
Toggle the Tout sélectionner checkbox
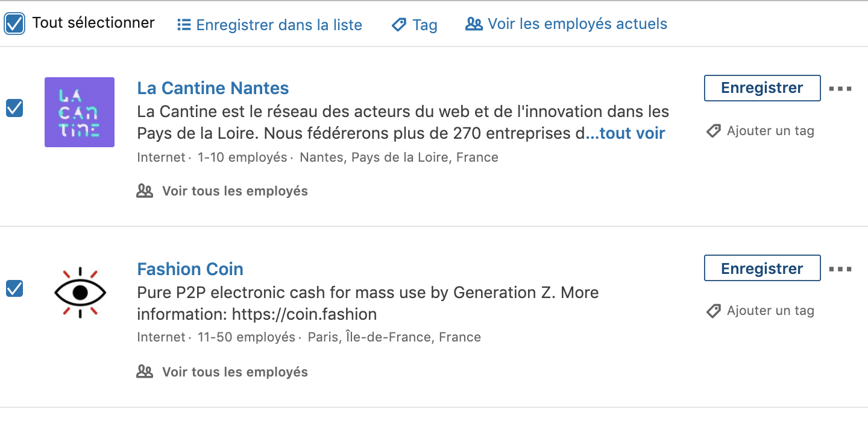(14, 24)
